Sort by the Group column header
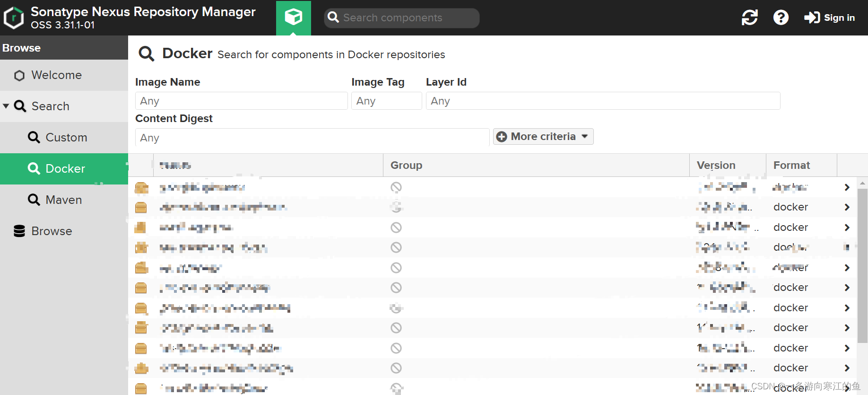 (536, 165)
